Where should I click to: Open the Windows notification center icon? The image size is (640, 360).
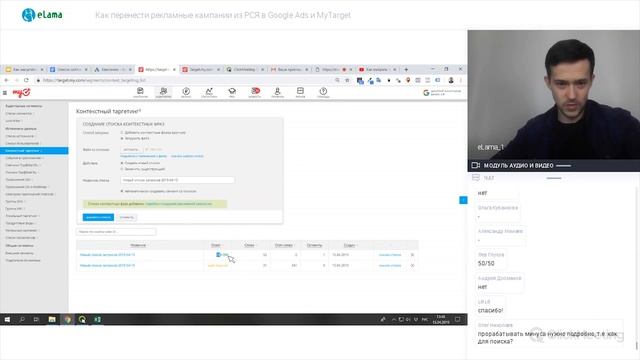pyautogui.click(x=458, y=320)
